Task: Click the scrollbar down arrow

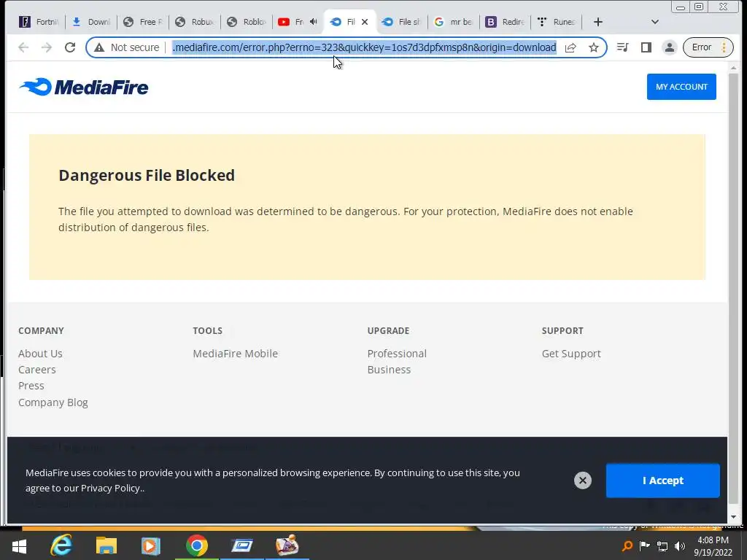Action: (733, 517)
